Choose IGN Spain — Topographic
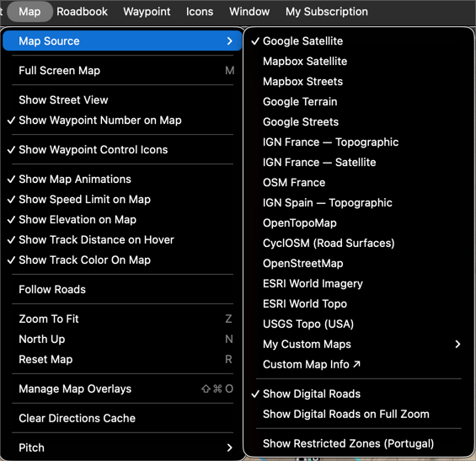 click(x=359, y=202)
